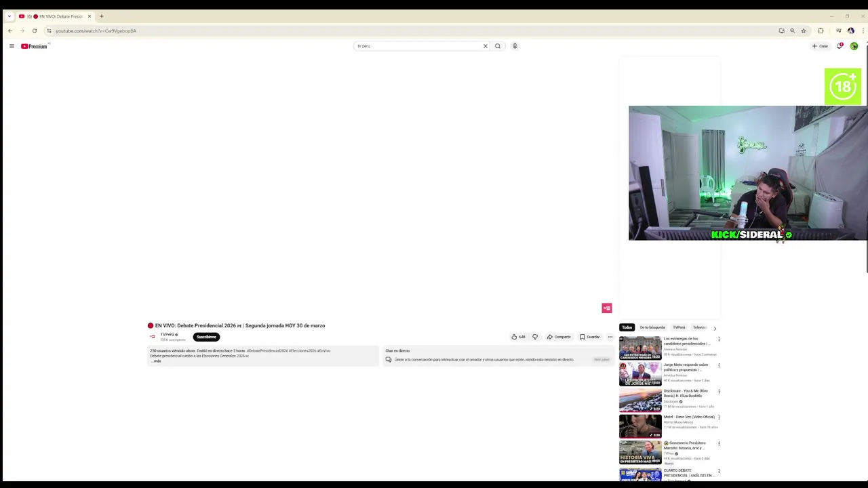
Task: Show more chips with the right chevron
Action: [715, 328]
